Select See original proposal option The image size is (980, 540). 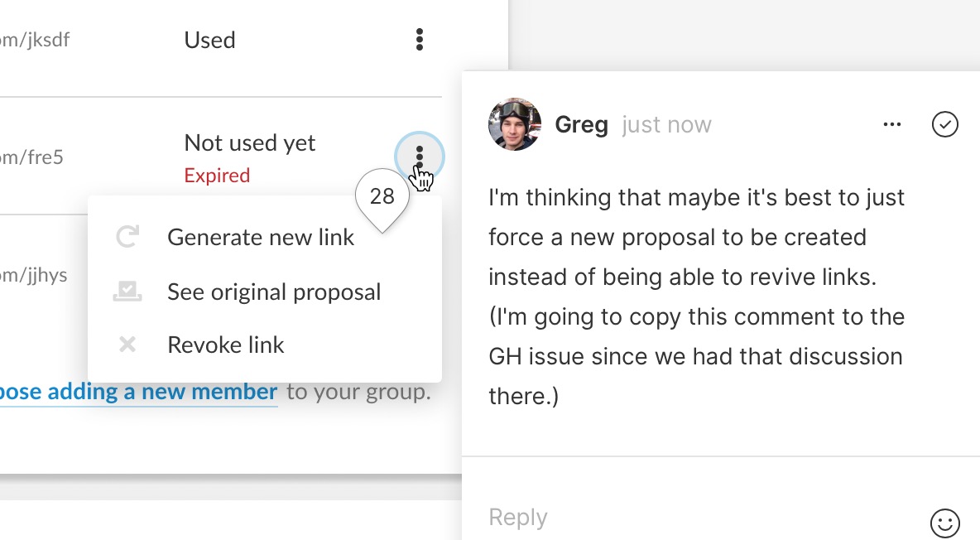pyautogui.click(x=274, y=292)
